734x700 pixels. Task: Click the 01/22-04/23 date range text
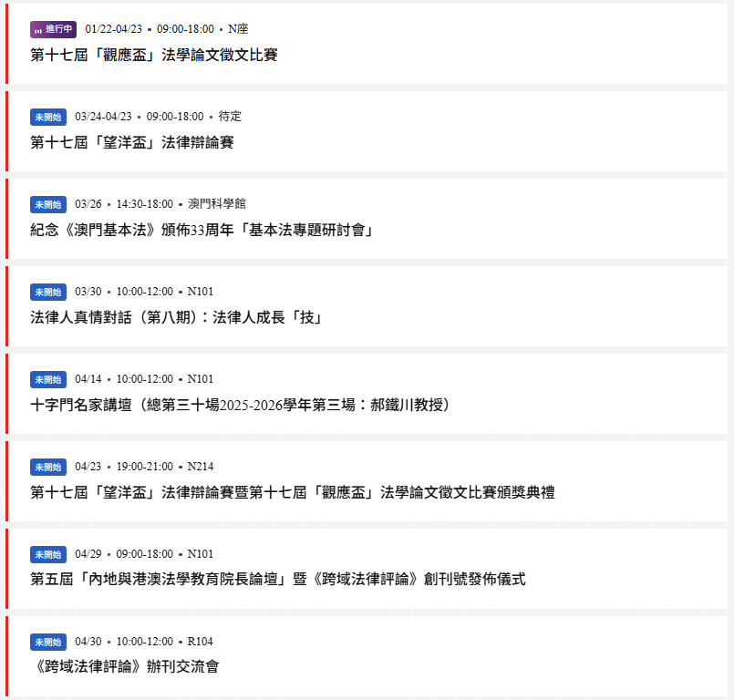[114, 29]
